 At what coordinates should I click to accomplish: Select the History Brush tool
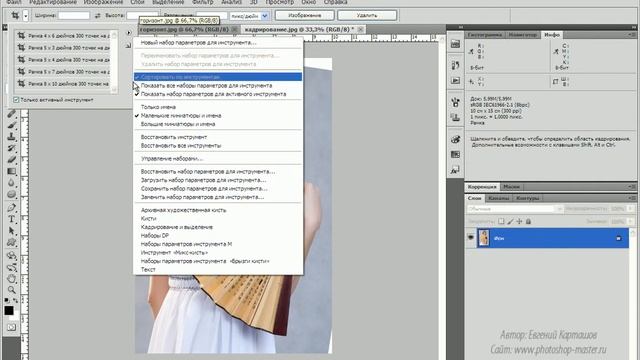[x=11, y=148]
